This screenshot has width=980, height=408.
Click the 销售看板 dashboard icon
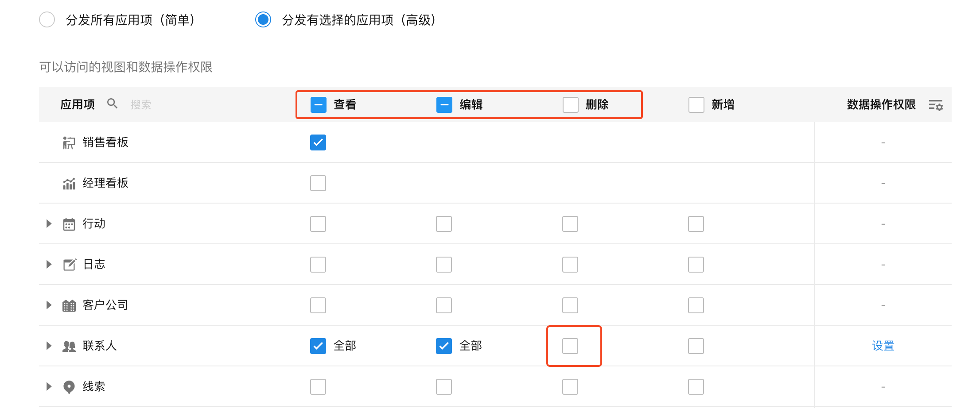tap(69, 142)
